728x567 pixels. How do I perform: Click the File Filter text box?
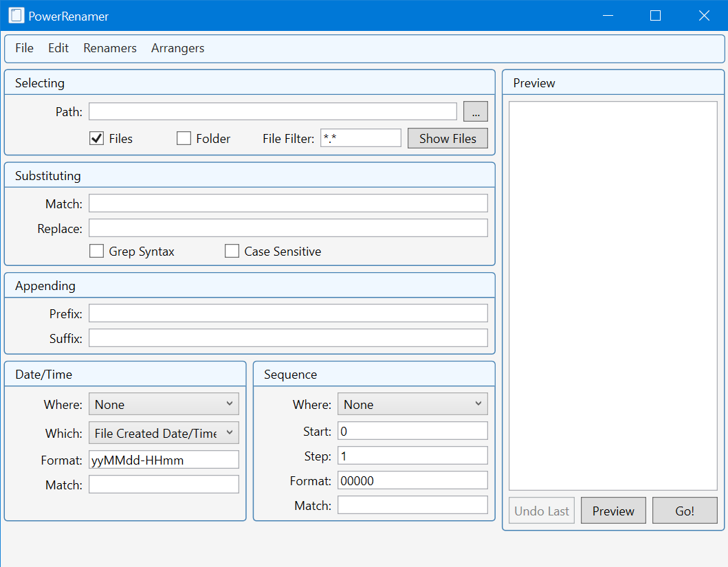[x=361, y=138]
